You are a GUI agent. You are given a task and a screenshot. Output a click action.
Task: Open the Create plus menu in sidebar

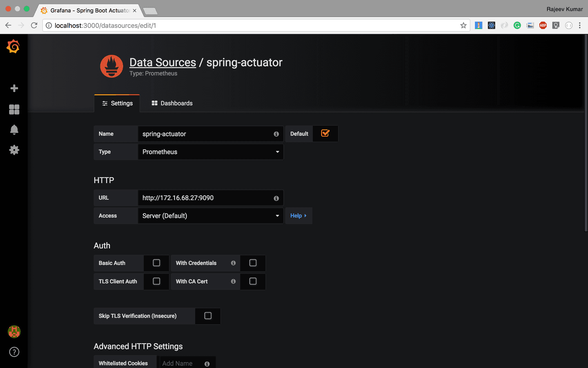pyautogui.click(x=14, y=88)
